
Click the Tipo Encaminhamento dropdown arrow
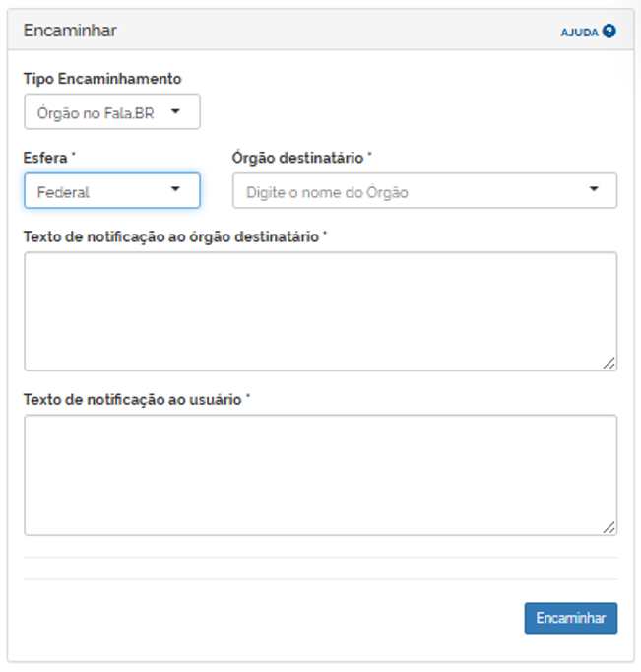coord(175,111)
